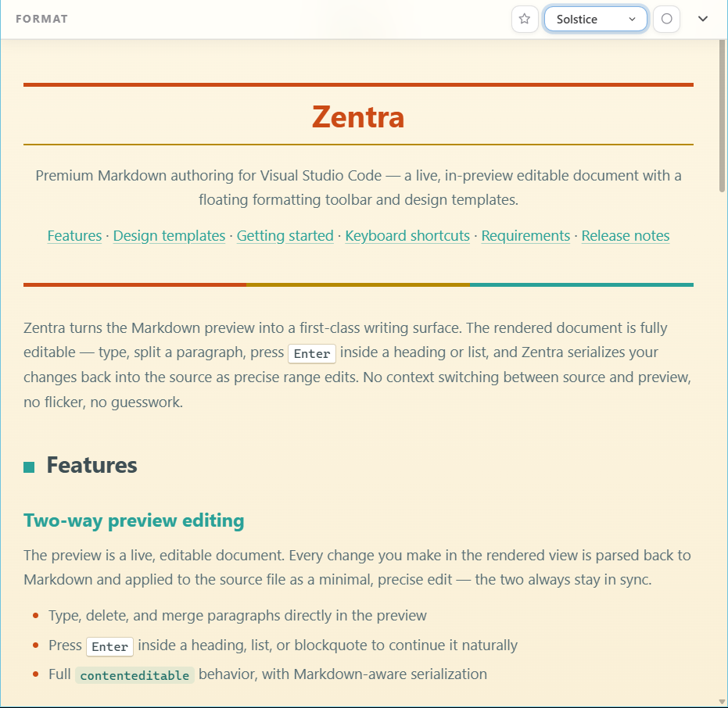This screenshot has width=728, height=708.
Task: Click the star favorite icon
Action: coord(525,19)
